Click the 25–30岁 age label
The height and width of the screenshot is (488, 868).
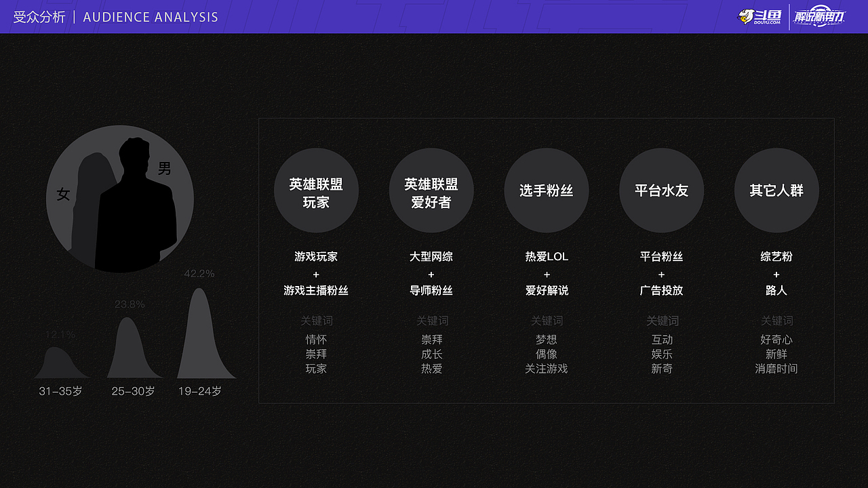point(134,391)
